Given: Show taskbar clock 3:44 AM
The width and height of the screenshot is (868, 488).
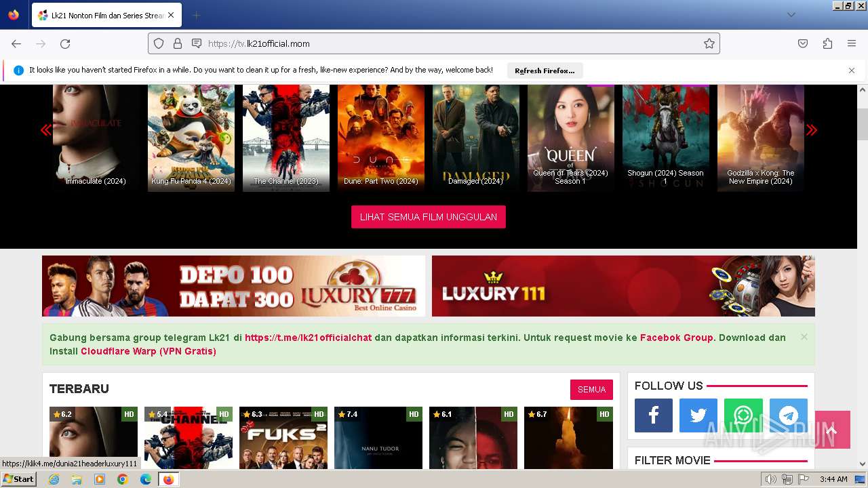Looking at the screenshot, I should [x=833, y=479].
